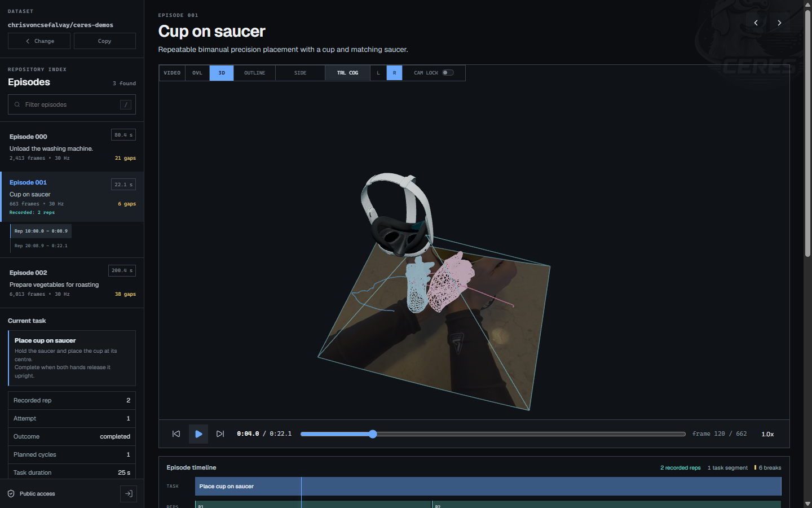
Task: Enable the CAM LOCK switch
Action: click(448, 73)
